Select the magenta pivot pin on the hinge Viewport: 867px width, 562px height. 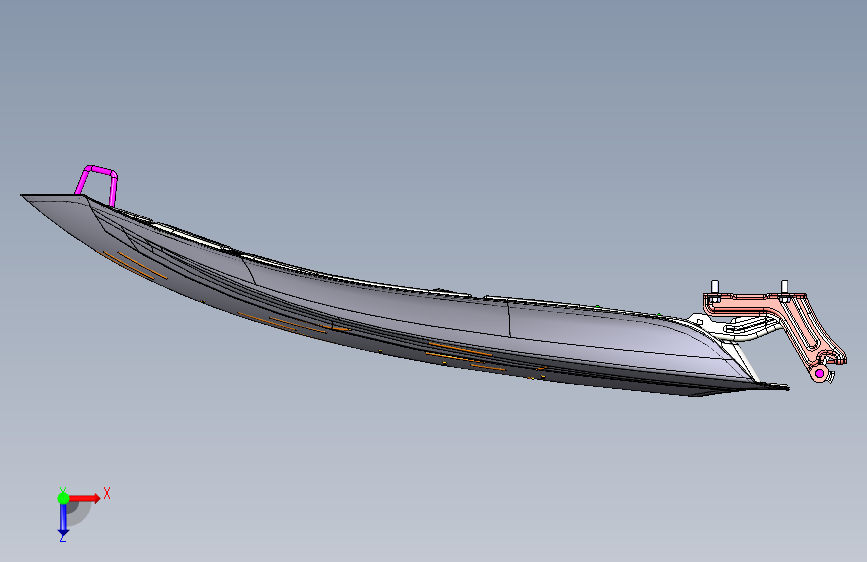[819, 374]
